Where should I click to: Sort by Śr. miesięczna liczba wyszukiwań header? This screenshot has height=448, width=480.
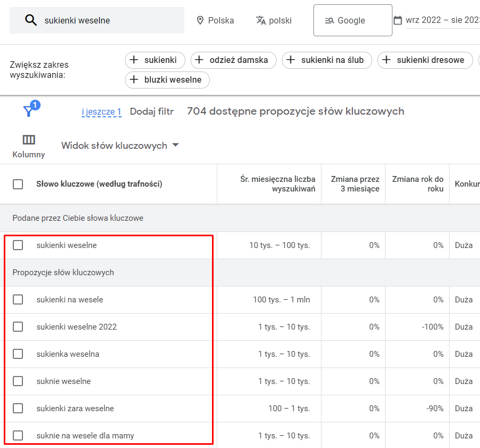click(277, 184)
